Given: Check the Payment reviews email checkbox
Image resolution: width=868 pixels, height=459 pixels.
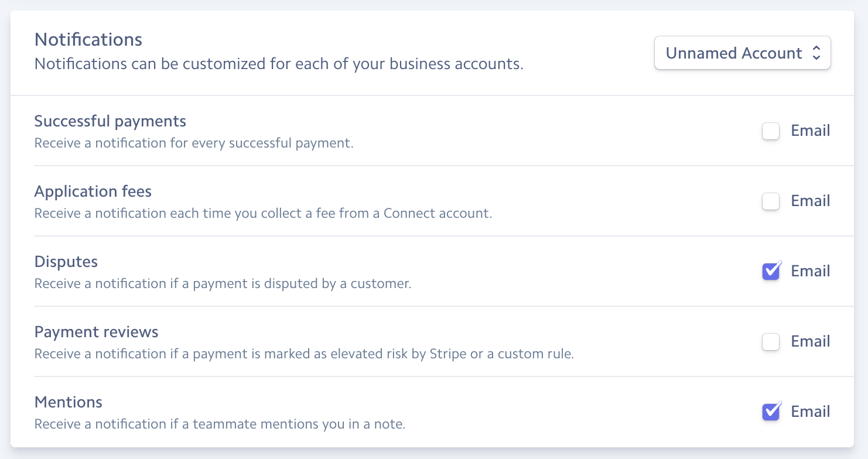Looking at the screenshot, I should pos(771,342).
